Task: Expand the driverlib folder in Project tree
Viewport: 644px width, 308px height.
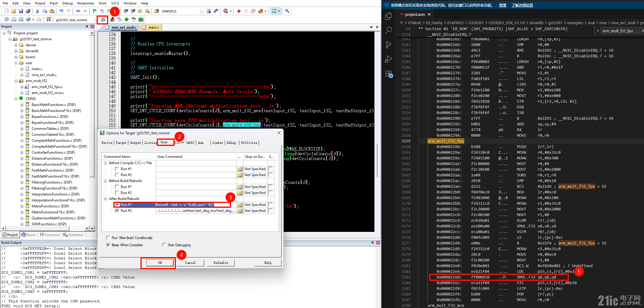Action: [16, 51]
